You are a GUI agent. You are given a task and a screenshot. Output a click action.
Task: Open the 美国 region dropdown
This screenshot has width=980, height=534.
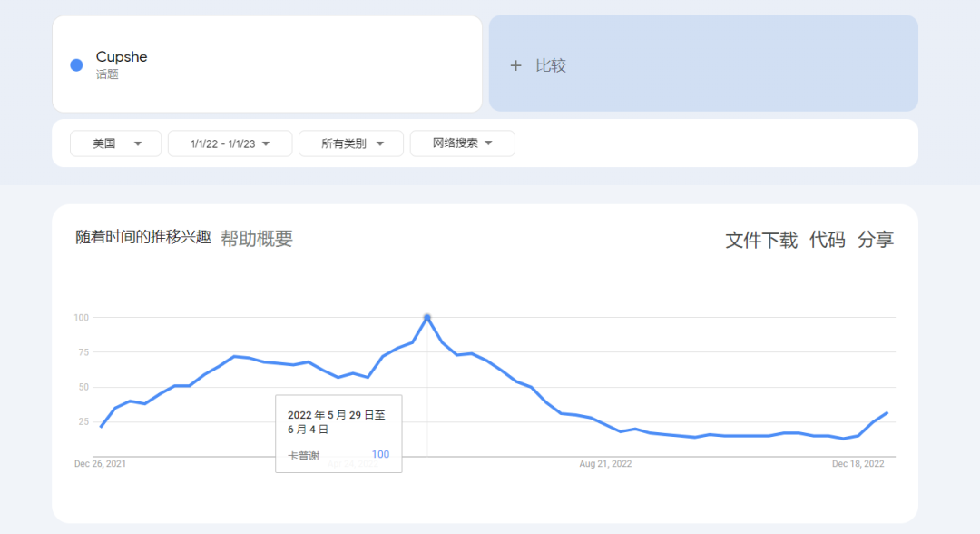click(x=115, y=143)
